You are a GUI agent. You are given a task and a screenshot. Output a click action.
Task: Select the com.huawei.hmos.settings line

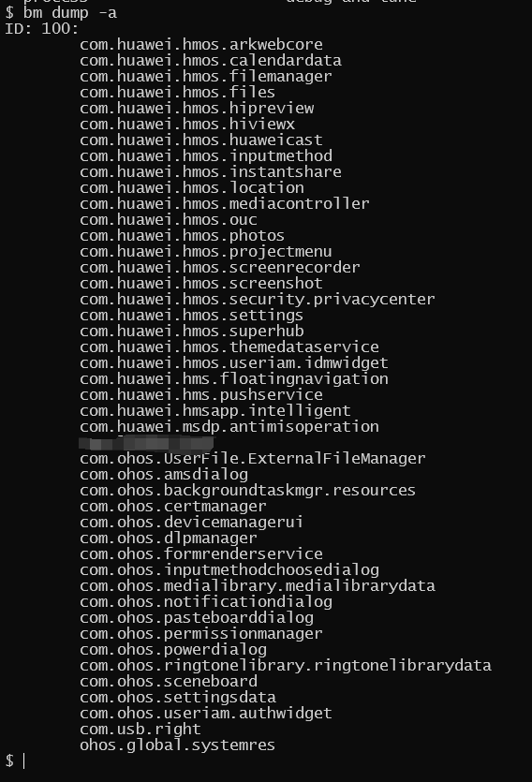tap(191, 316)
